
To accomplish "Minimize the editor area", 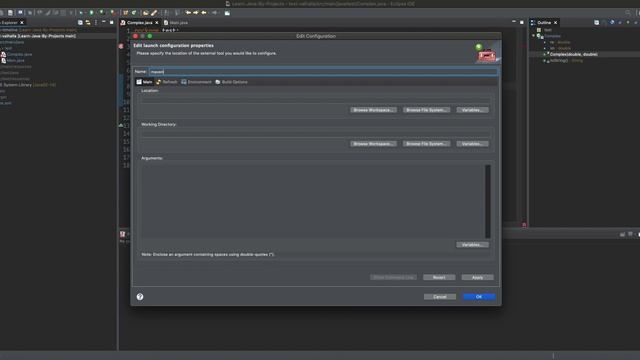I will (514, 22).
